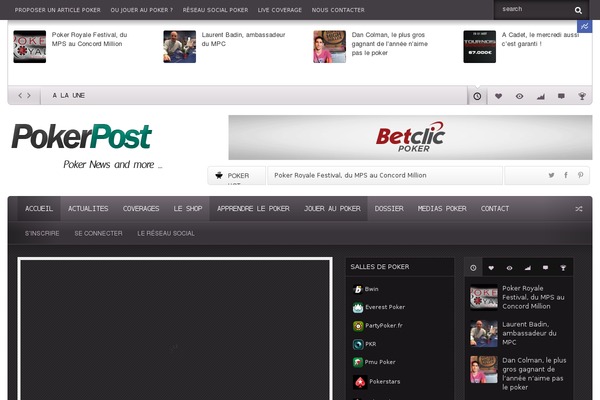Select clock tab in sidebar widget
600x400 pixels.
tap(473, 268)
